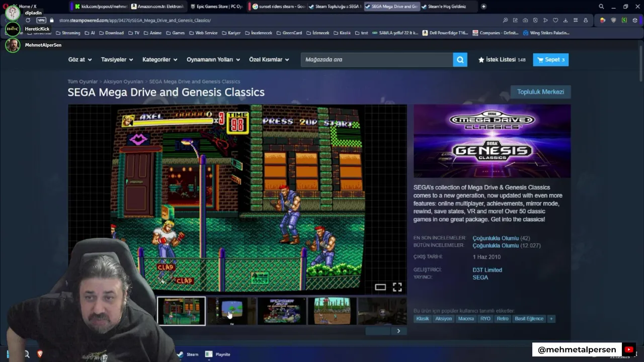This screenshot has height=362, width=644.
Task: Switch to the sunset riders steam Google tab
Action: point(278,7)
